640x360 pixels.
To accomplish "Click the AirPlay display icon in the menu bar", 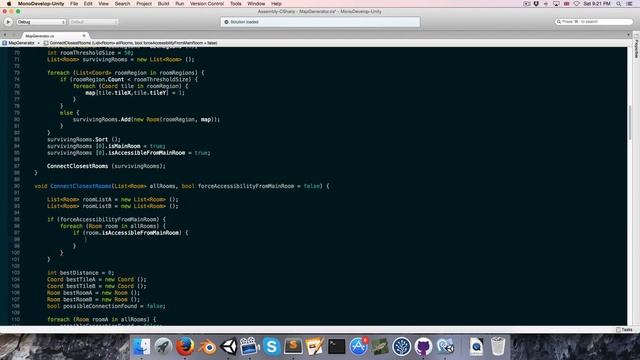I will click(556, 3).
